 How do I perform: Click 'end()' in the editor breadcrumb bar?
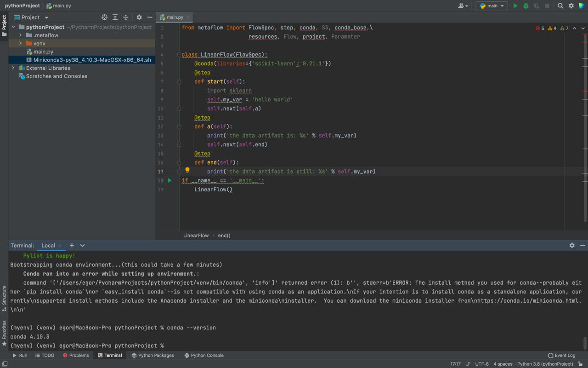tap(224, 235)
